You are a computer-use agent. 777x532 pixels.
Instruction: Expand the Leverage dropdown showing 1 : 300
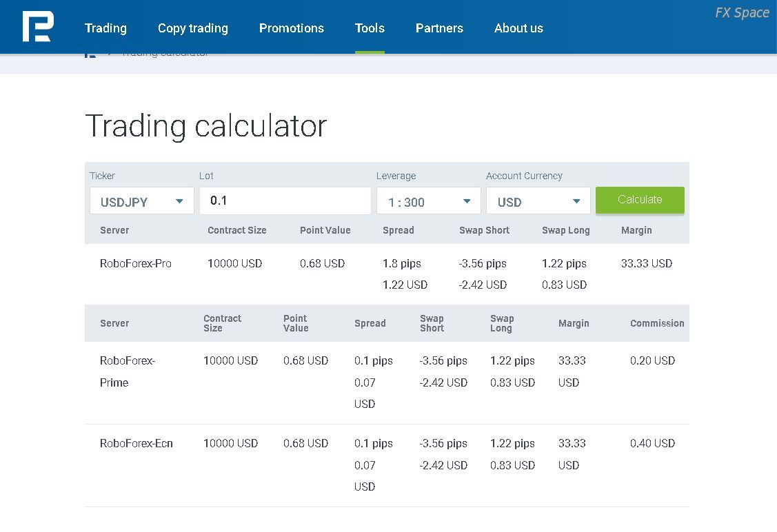point(429,201)
